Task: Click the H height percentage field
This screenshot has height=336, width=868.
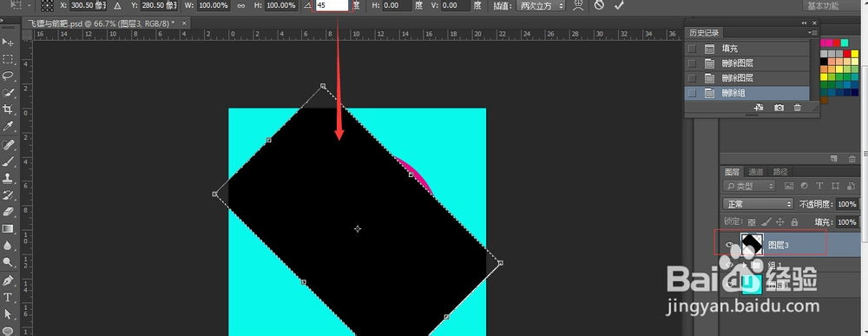Action: point(280,5)
